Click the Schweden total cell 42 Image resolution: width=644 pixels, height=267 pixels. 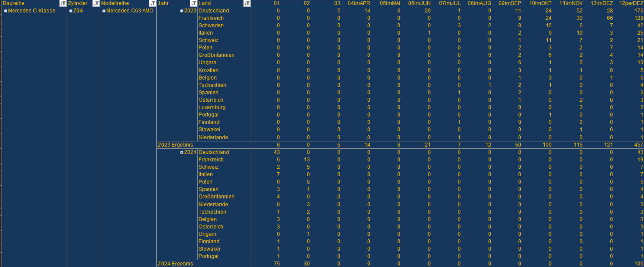(640, 25)
